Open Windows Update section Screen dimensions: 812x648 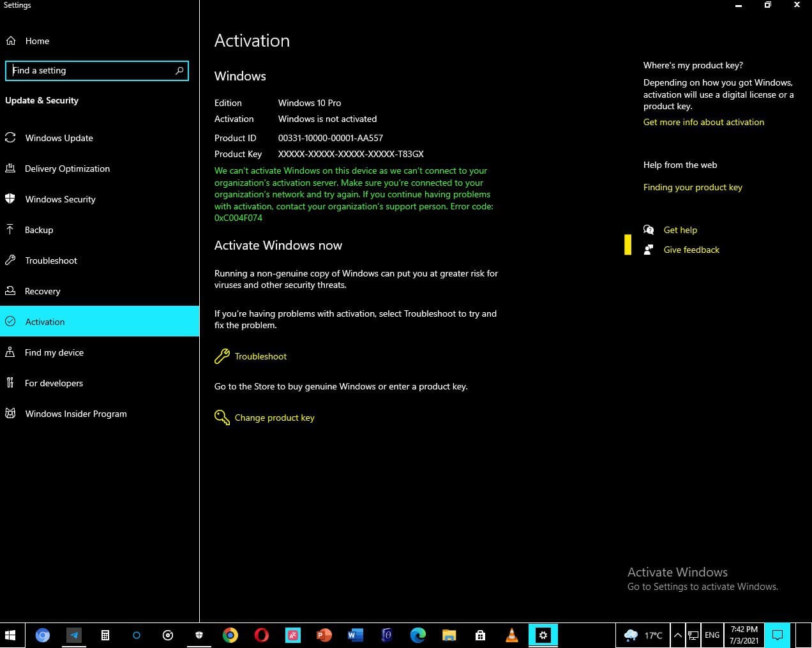click(59, 138)
